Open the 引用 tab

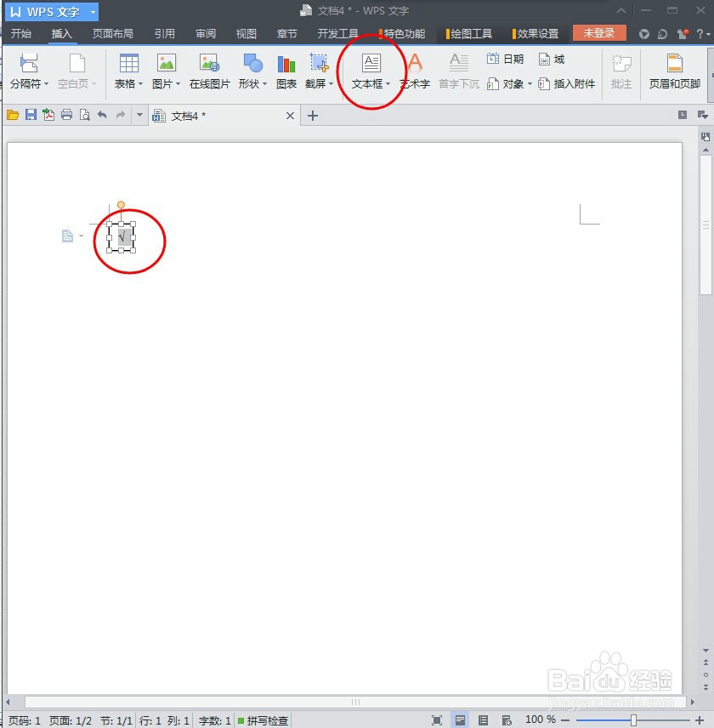[164, 34]
